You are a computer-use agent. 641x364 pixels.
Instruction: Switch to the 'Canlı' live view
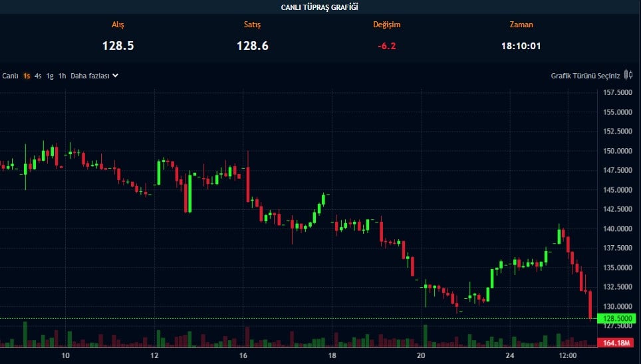(x=10, y=76)
